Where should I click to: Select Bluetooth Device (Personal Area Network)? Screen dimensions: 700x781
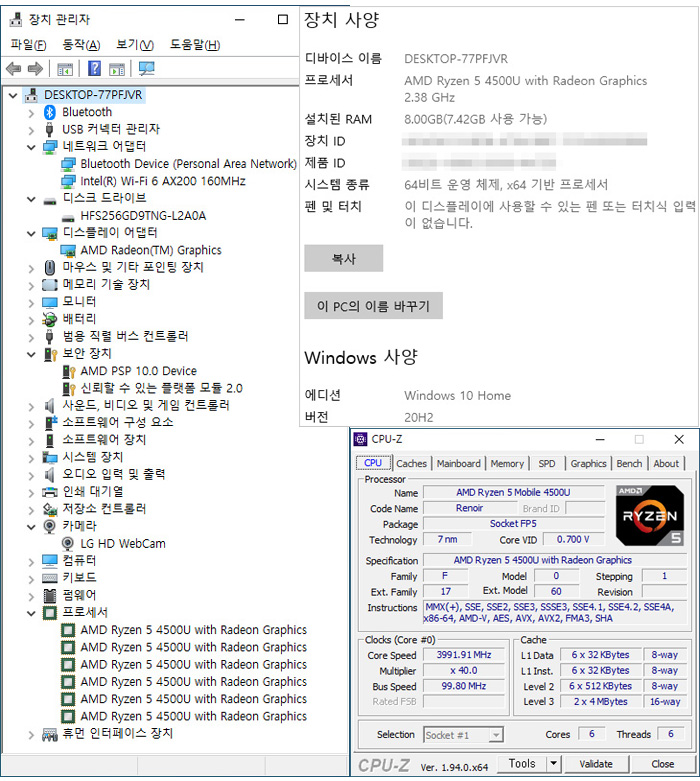tap(188, 164)
